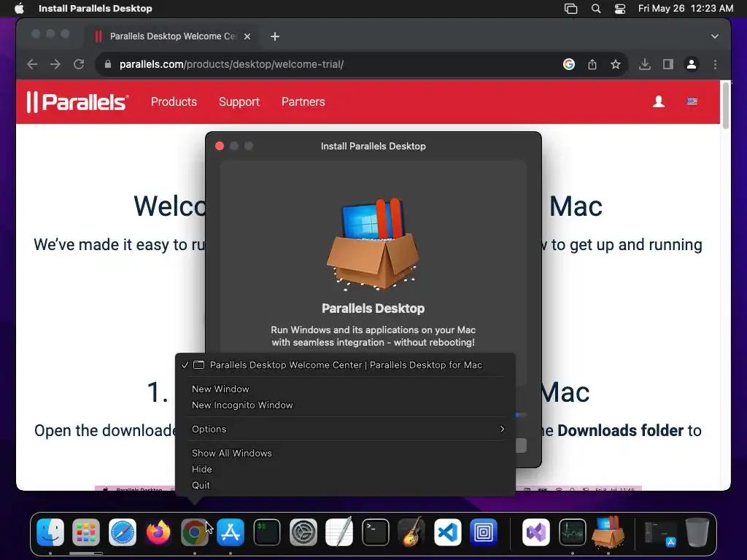Open Launchpad in the Dock

click(86, 532)
